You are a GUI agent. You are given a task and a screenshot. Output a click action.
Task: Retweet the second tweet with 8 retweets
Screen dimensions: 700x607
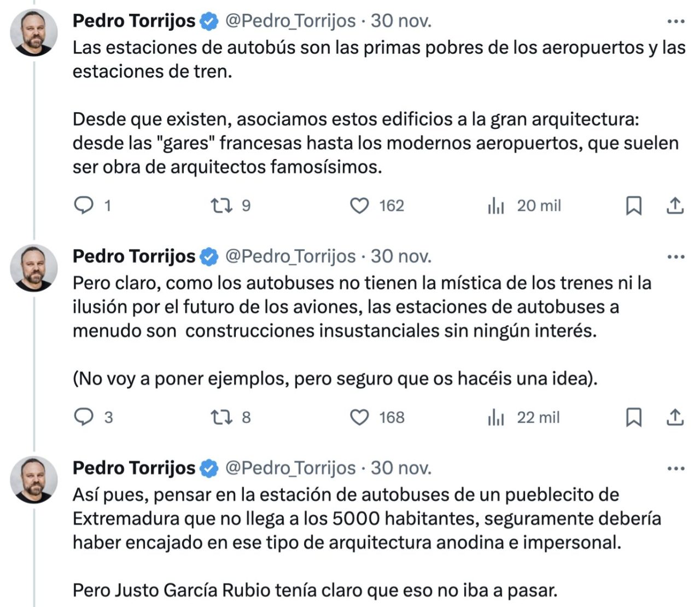221,417
